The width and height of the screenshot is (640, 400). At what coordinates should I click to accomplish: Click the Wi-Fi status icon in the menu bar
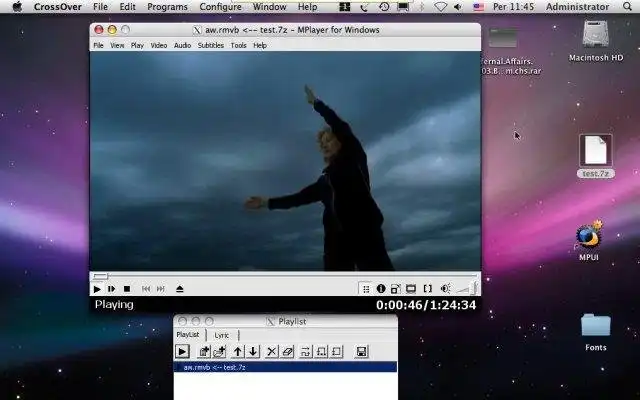440,7
